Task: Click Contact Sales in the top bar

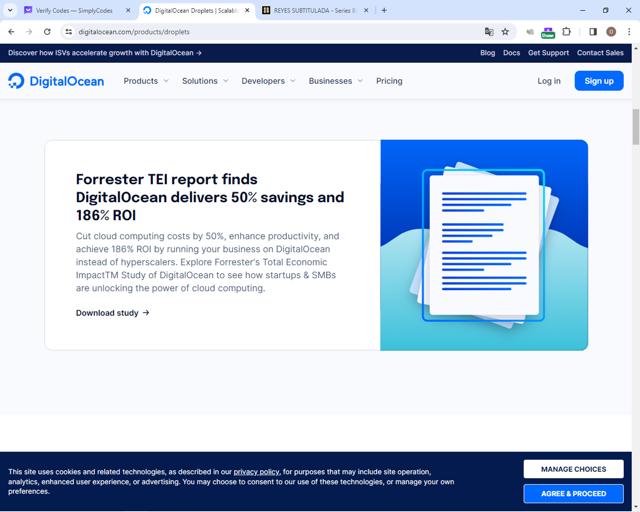Action: pos(600,53)
